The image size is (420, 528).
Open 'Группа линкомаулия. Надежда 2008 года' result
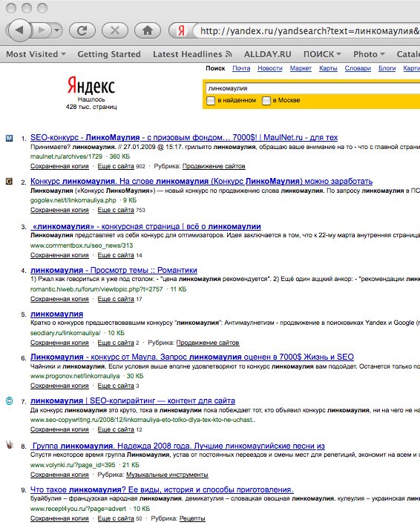coord(177,446)
